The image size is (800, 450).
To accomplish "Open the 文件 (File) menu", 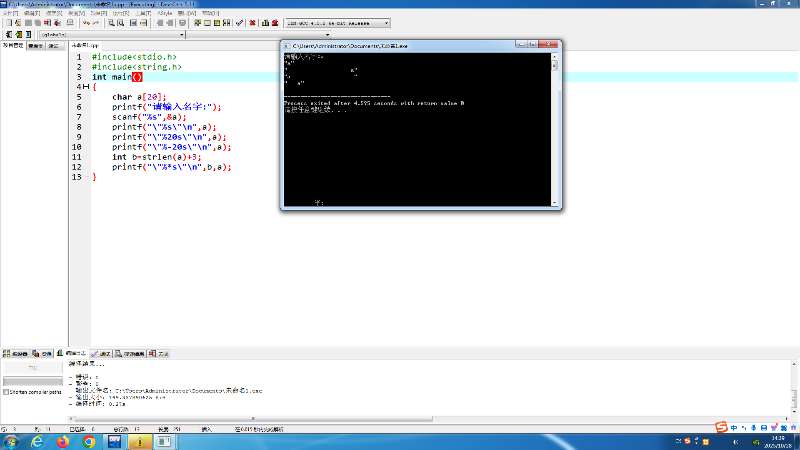I will (x=10, y=13).
